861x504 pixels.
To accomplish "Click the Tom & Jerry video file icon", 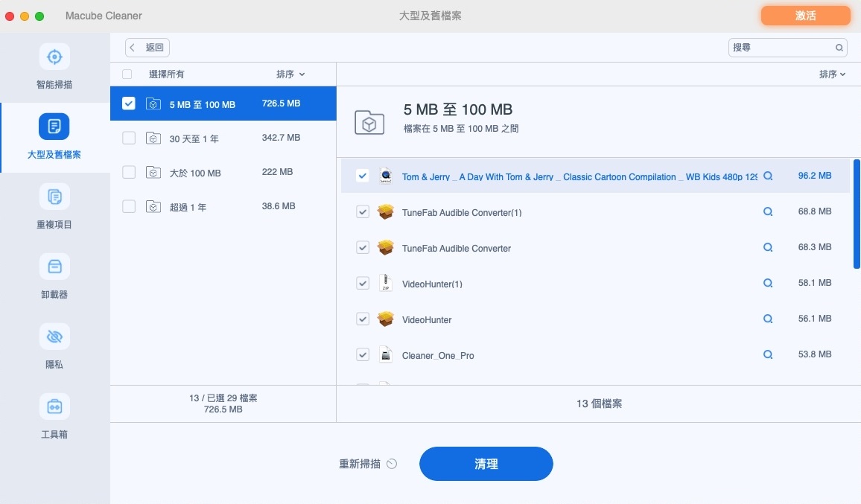I will [x=386, y=176].
